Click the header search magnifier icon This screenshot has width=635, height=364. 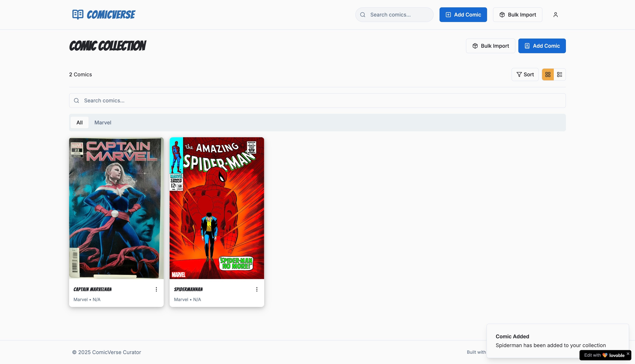pyautogui.click(x=363, y=15)
